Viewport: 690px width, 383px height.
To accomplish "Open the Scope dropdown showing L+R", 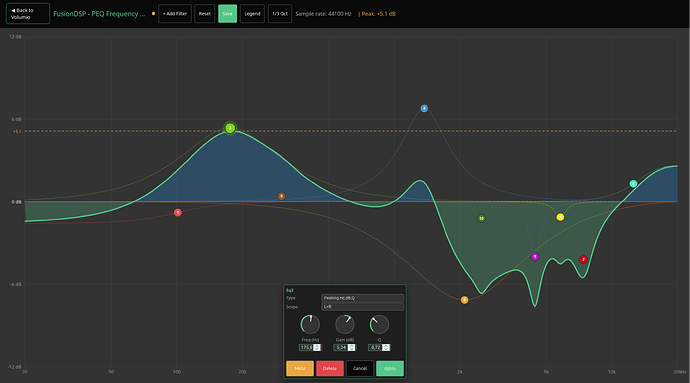I will pos(362,306).
